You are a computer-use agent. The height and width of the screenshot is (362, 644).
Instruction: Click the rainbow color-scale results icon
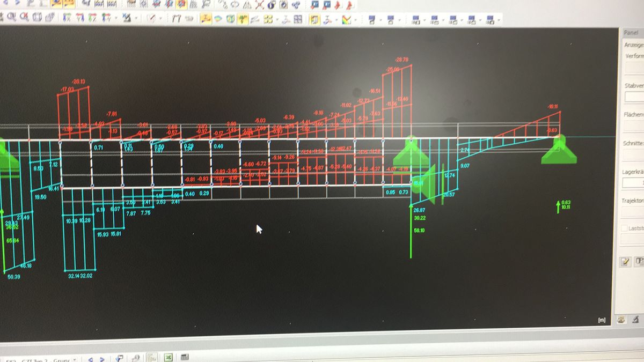coord(346,20)
